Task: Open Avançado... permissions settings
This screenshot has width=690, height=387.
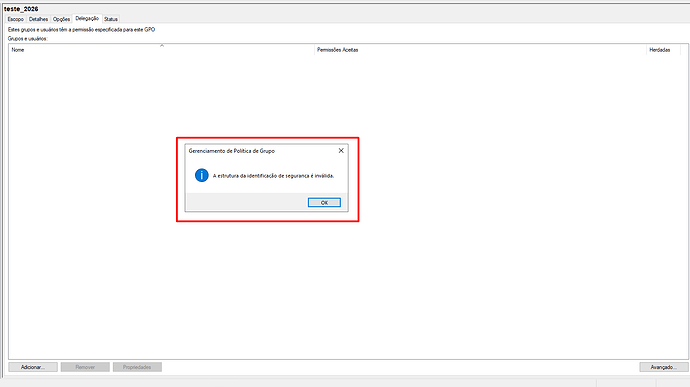Action: tap(664, 367)
